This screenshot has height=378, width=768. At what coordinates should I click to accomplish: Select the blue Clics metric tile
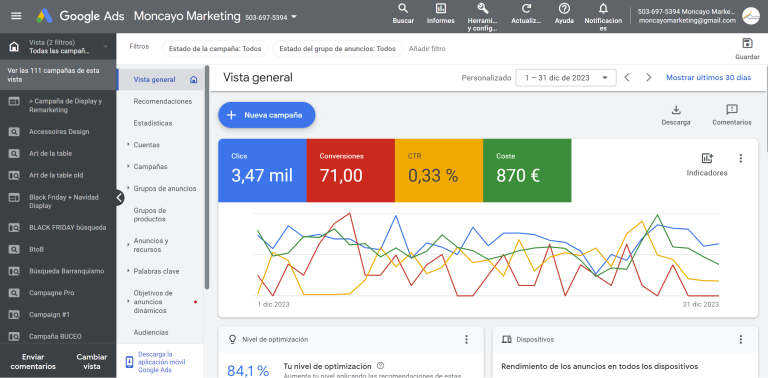click(x=262, y=170)
